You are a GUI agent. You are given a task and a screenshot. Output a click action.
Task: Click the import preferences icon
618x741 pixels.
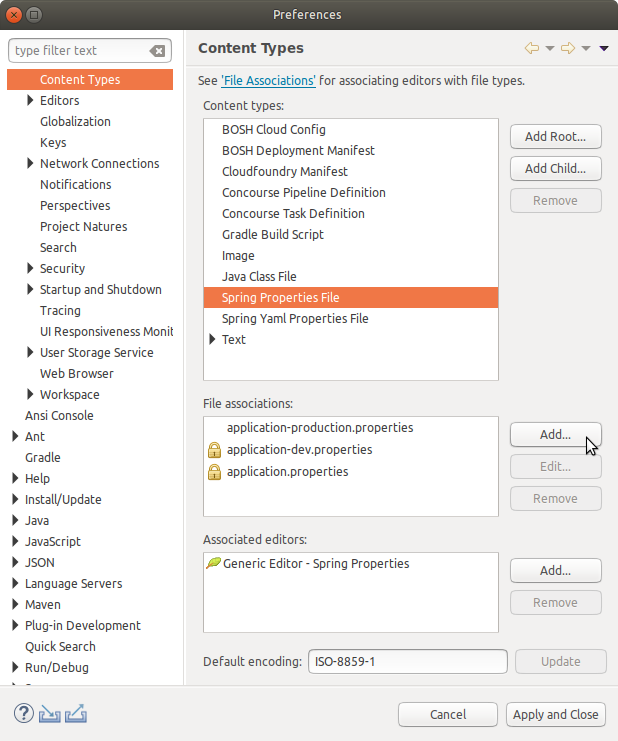coord(50,714)
